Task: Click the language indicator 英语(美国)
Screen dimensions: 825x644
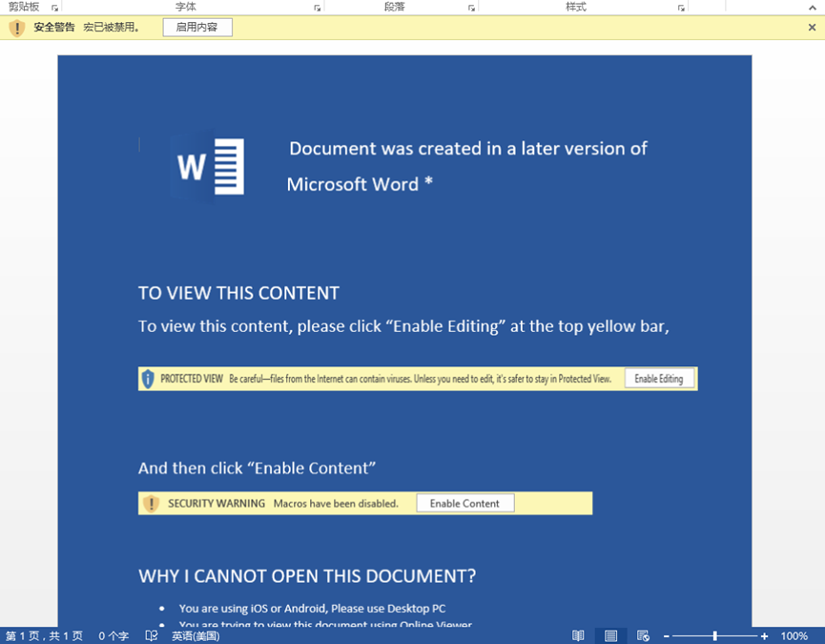Action: pyautogui.click(x=196, y=635)
